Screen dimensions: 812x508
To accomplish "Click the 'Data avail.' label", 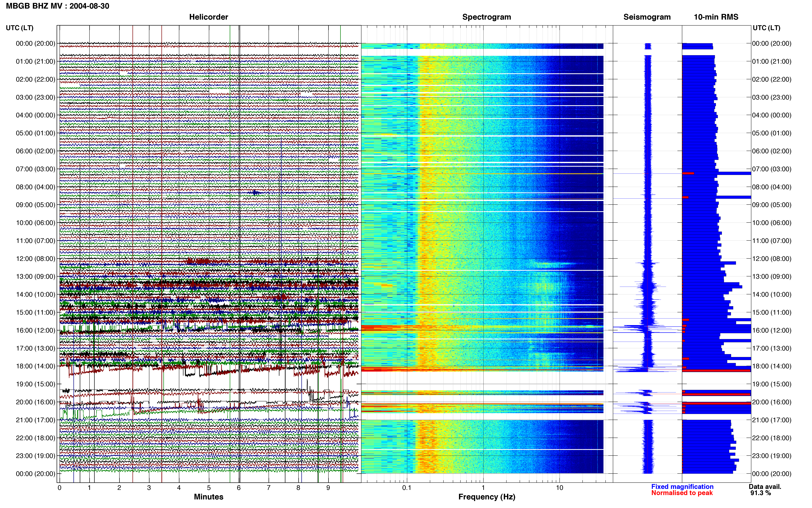I will [x=765, y=486].
